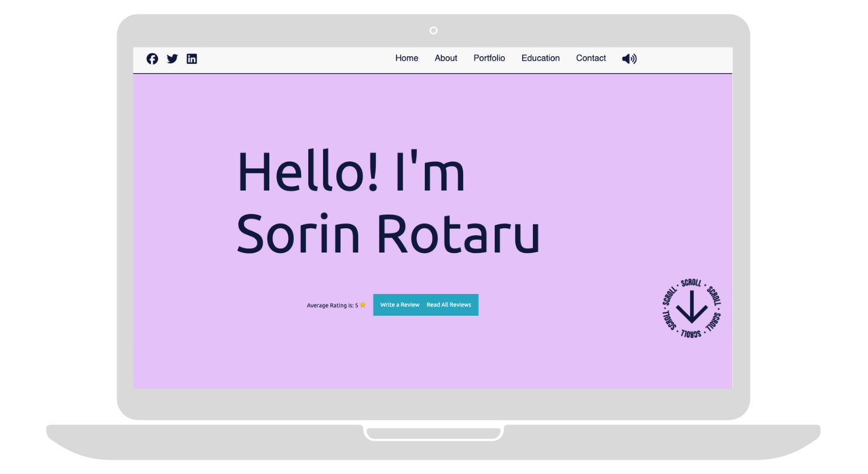Open the Facebook profile icon
The image size is (868, 474).
[152, 59]
